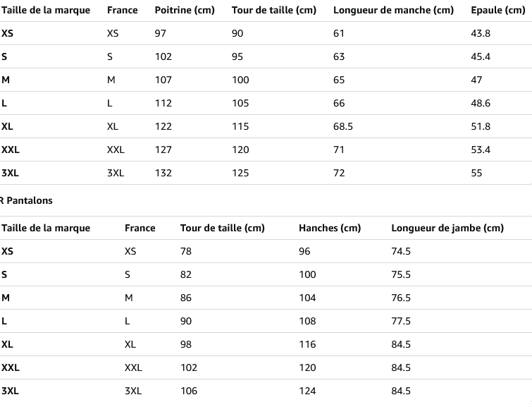Screen dimensions: 532x402
Task: Select the 74.5 leg length value
Action: click(401, 251)
